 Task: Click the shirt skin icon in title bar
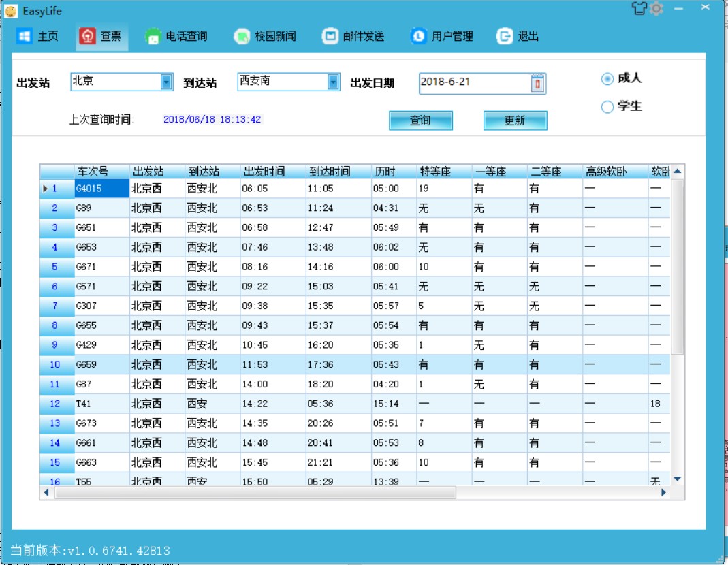point(639,9)
